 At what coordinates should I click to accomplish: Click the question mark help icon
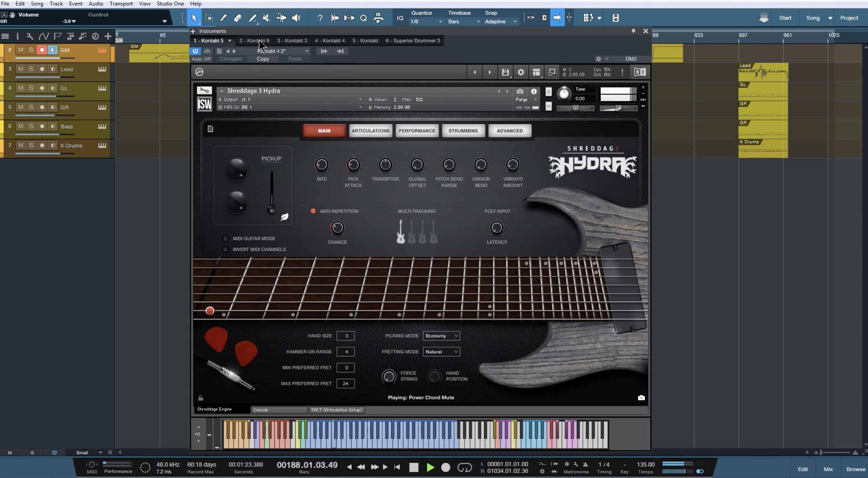[320, 18]
